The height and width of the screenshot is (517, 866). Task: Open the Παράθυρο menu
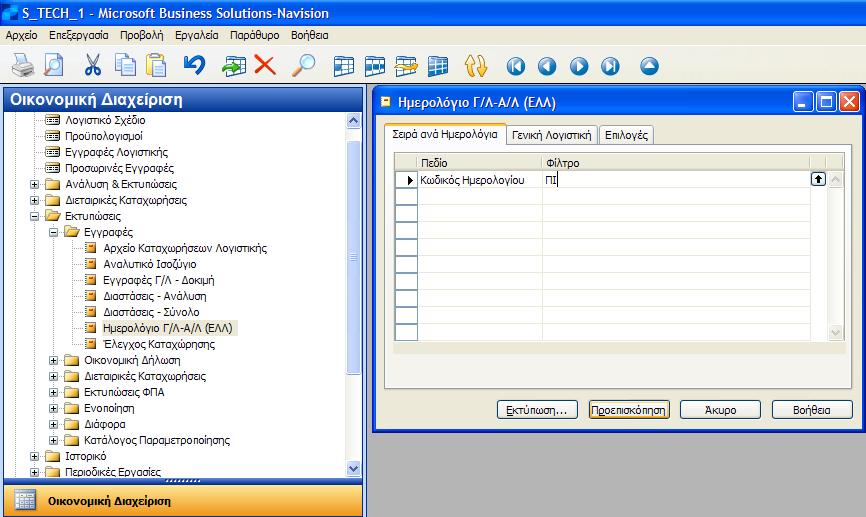(x=255, y=35)
